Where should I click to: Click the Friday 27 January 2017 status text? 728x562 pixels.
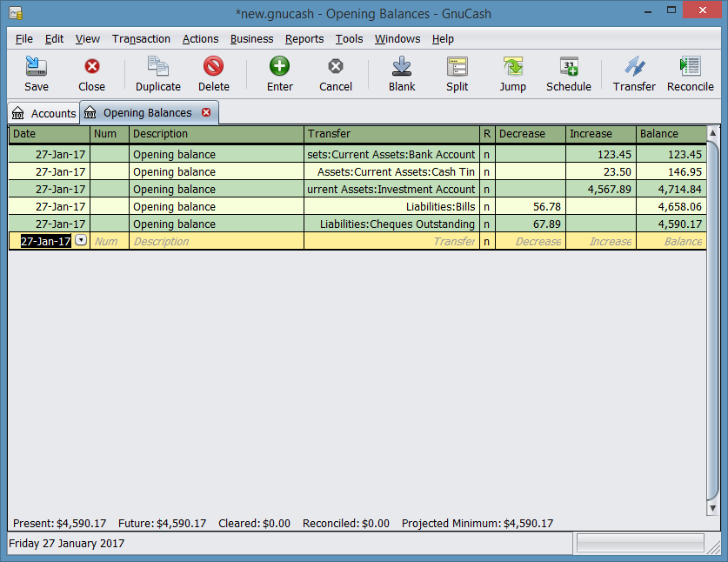pos(66,544)
